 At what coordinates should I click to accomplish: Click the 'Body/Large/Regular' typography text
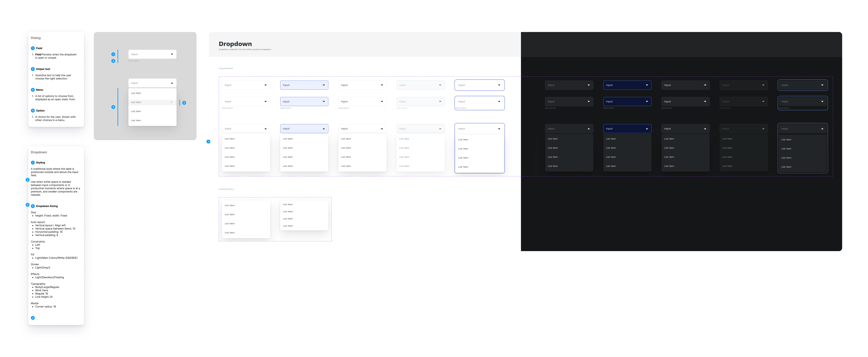pos(47,287)
